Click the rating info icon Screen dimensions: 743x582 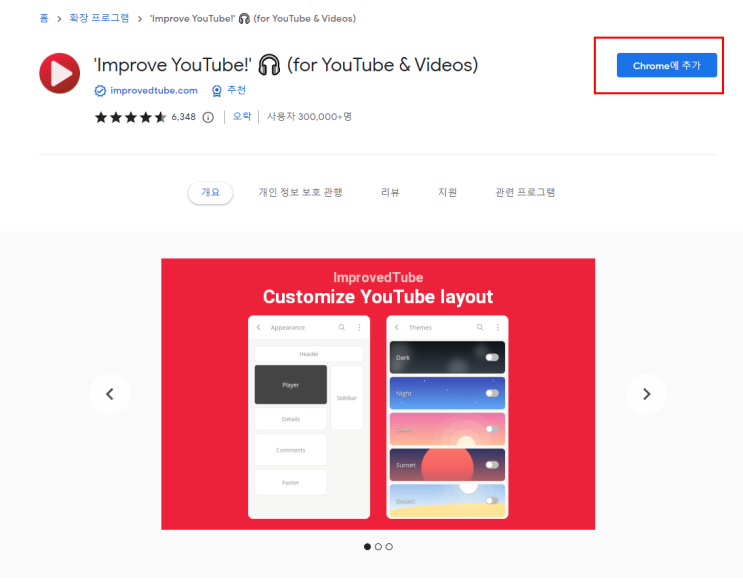click(208, 117)
